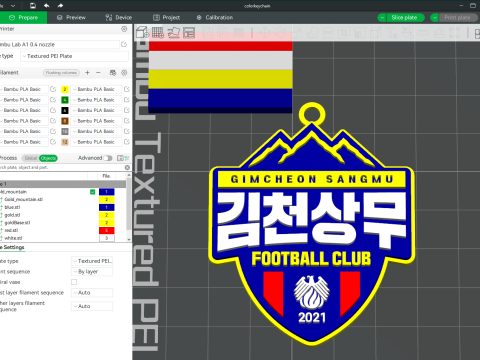
Task: Add a filament with plus icon
Action: click(x=87, y=73)
